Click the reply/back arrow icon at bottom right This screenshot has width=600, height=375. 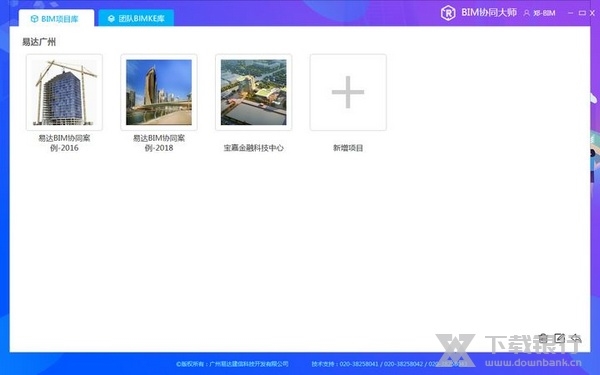(x=576, y=338)
